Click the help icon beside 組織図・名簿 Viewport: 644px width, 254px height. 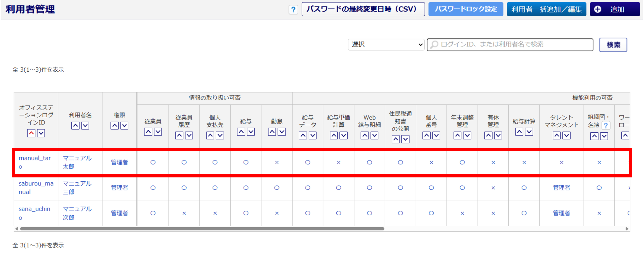tap(606, 125)
